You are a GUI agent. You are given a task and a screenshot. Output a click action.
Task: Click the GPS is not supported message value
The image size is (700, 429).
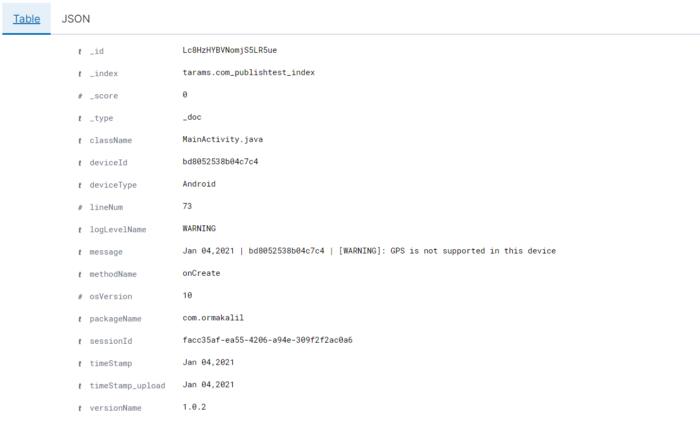click(369, 251)
